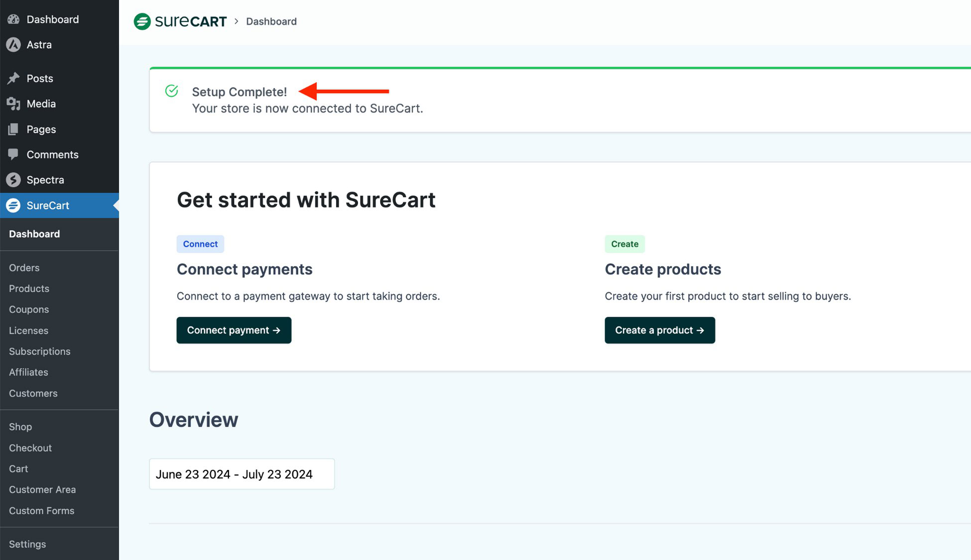Open the Coupons submenu

tap(29, 310)
